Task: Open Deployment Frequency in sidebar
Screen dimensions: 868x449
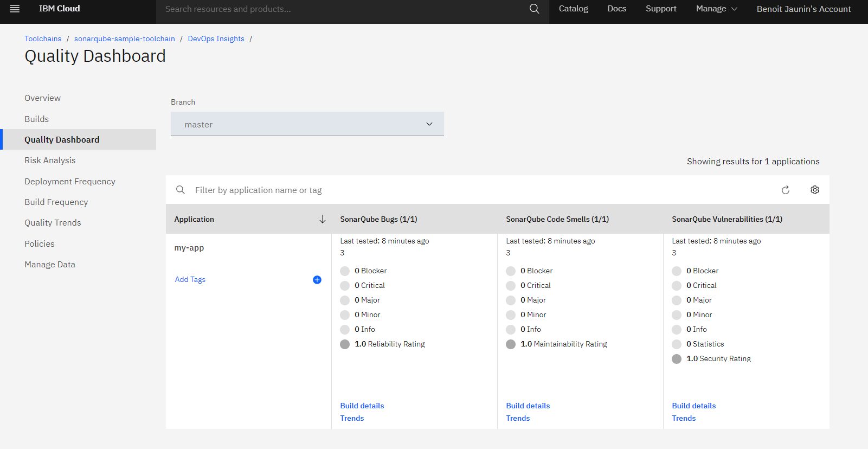Action: 70,182
